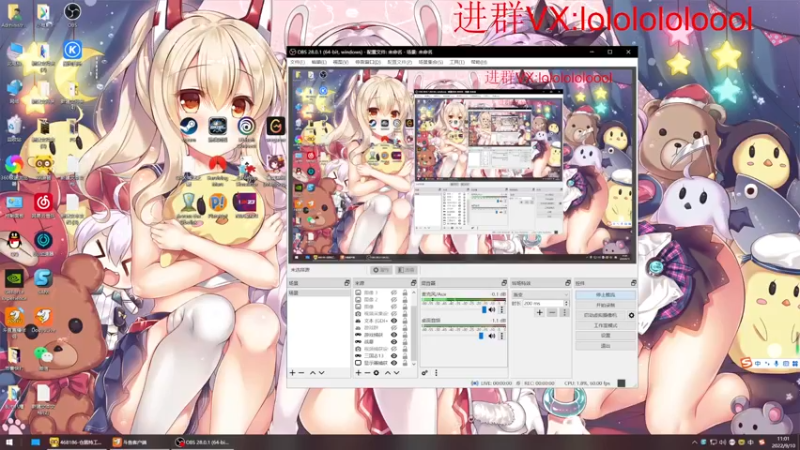This screenshot has width=800, height=450.
Task: Remove scene transition with minus icon
Action: coord(552,312)
